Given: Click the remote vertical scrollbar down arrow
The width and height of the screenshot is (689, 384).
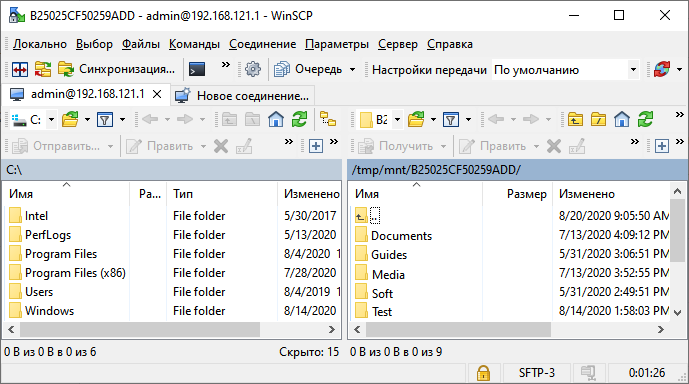Looking at the screenshot, I should pos(677,313).
